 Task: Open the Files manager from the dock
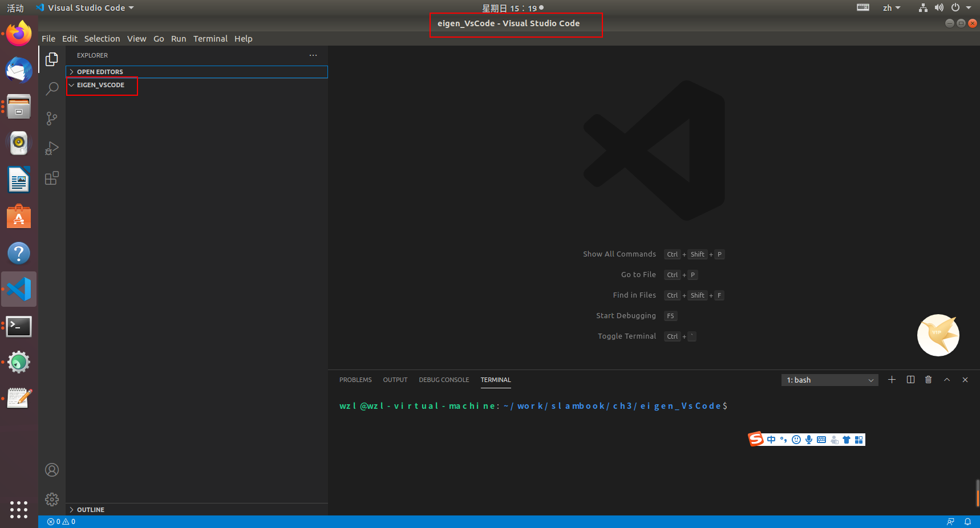[x=19, y=107]
